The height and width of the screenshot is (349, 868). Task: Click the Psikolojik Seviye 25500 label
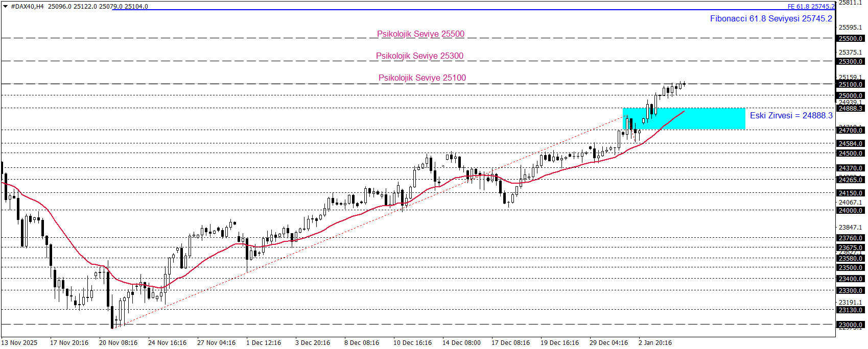point(420,34)
